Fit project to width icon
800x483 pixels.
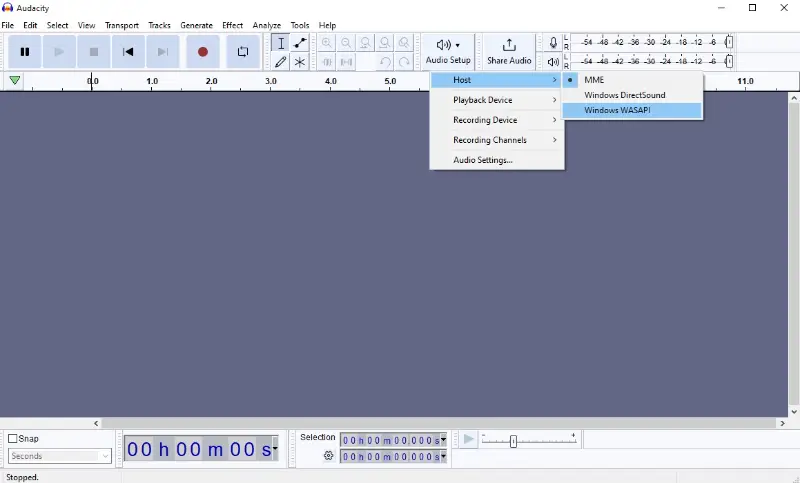click(x=385, y=43)
